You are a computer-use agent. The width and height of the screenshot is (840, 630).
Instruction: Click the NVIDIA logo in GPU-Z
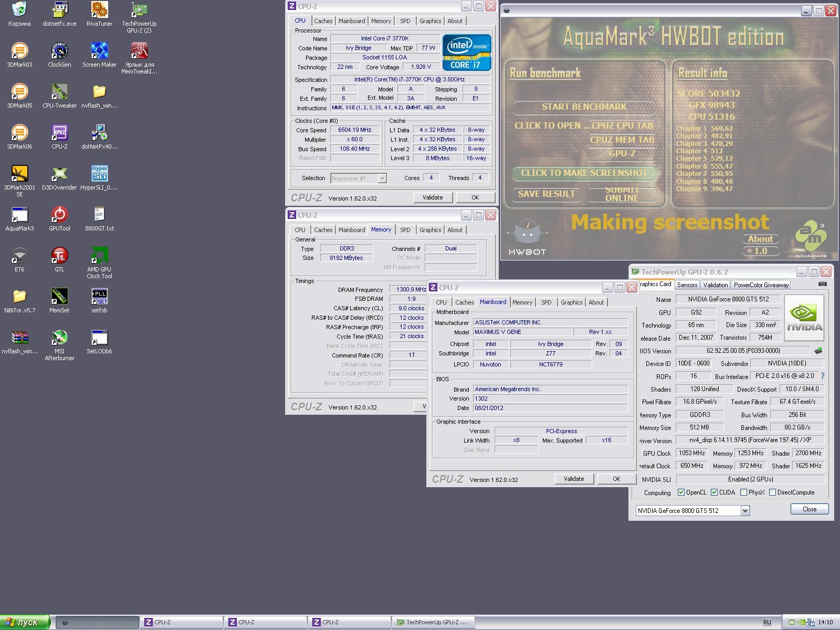(804, 318)
